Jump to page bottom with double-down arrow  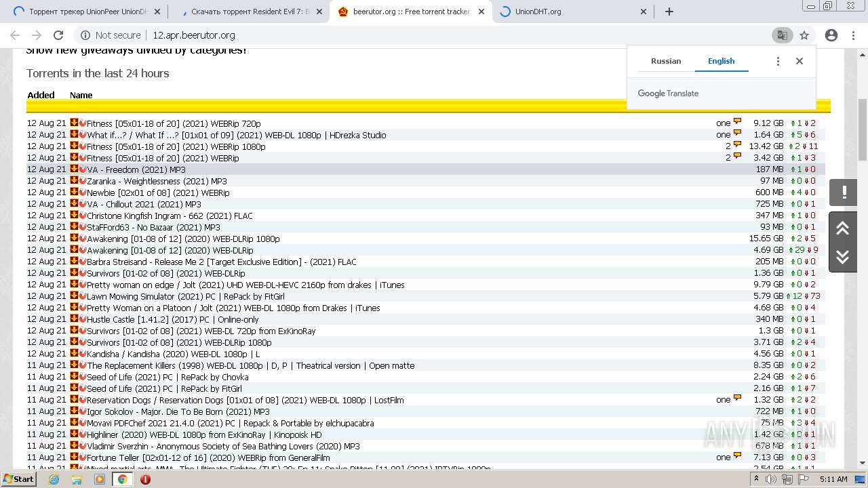tap(843, 257)
